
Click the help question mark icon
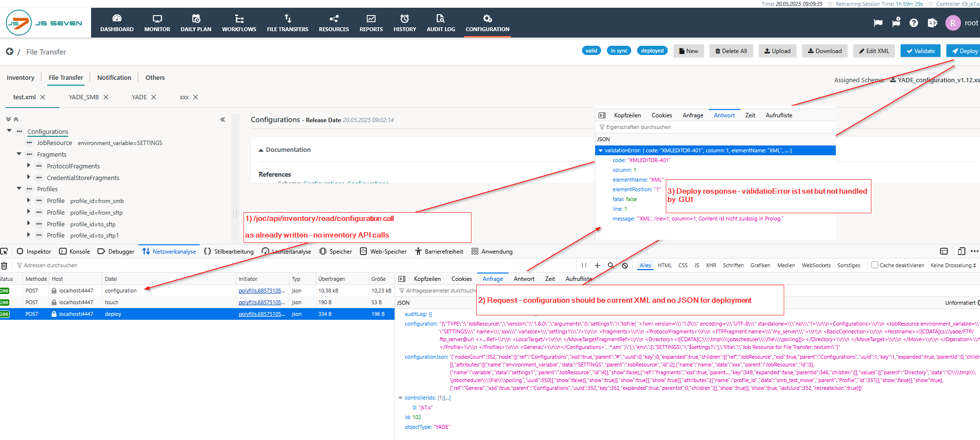point(914,23)
